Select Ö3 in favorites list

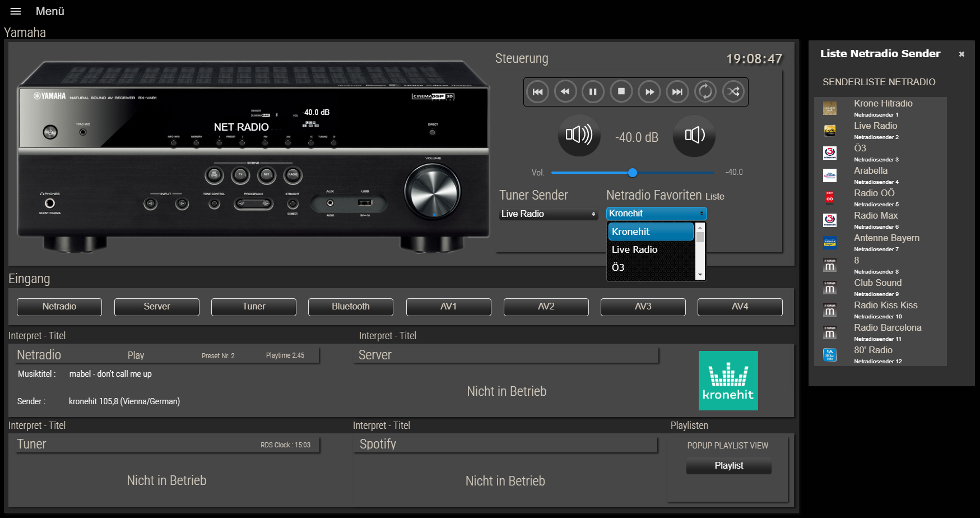click(x=651, y=267)
